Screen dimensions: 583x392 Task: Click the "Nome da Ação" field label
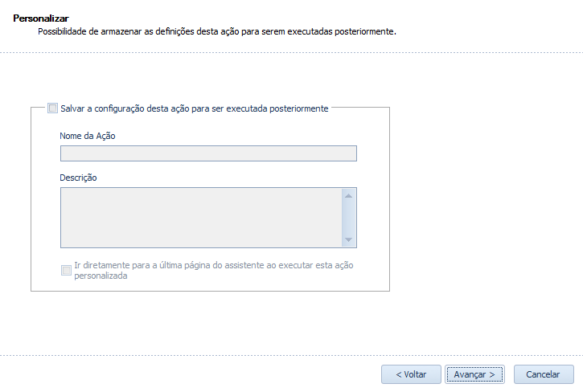pos(88,136)
